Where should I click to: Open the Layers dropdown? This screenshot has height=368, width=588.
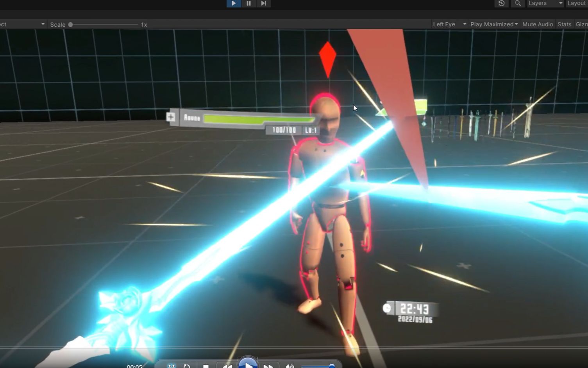(x=545, y=4)
